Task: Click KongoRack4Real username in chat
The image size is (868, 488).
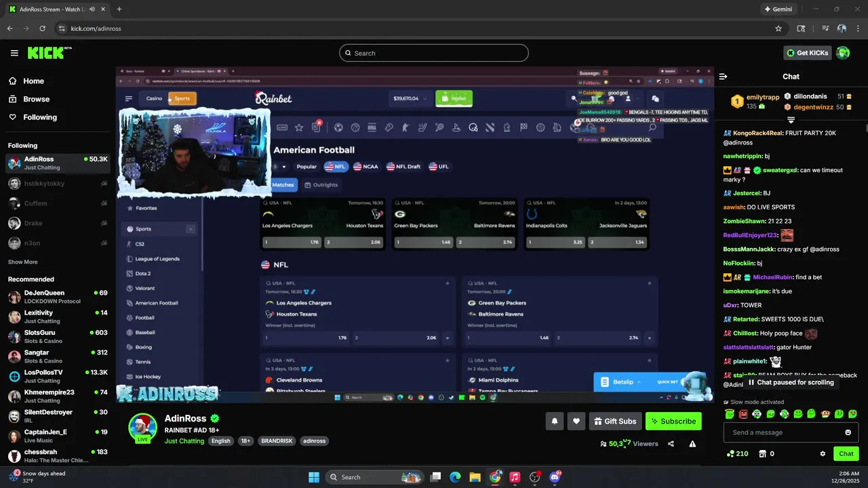Action: click(x=757, y=133)
